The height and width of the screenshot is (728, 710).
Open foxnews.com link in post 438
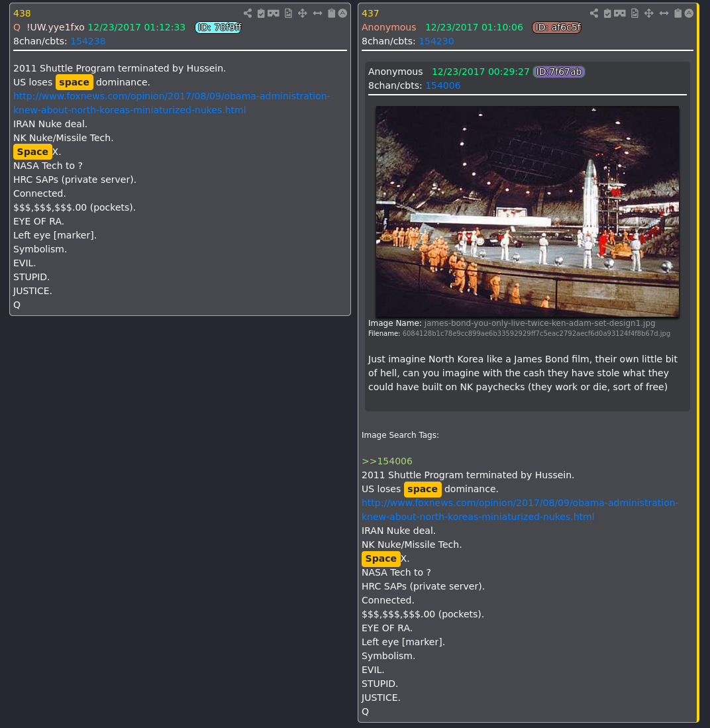click(x=172, y=103)
